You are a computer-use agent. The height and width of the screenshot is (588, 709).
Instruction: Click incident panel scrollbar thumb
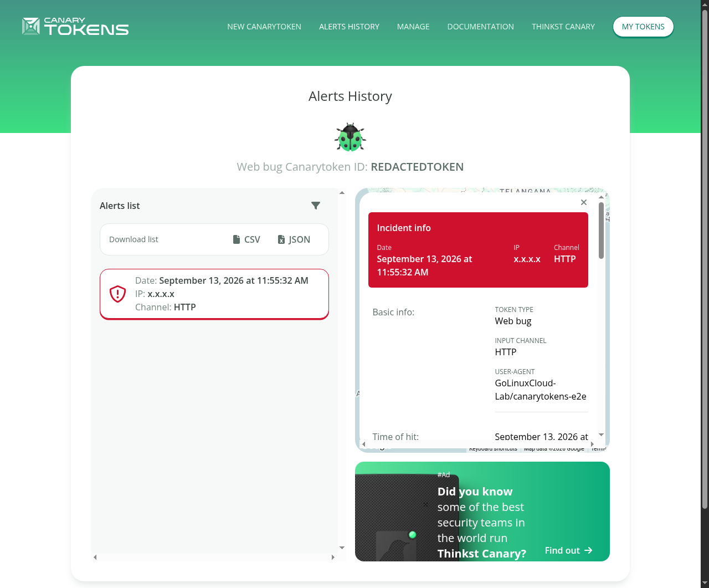point(601,231)
